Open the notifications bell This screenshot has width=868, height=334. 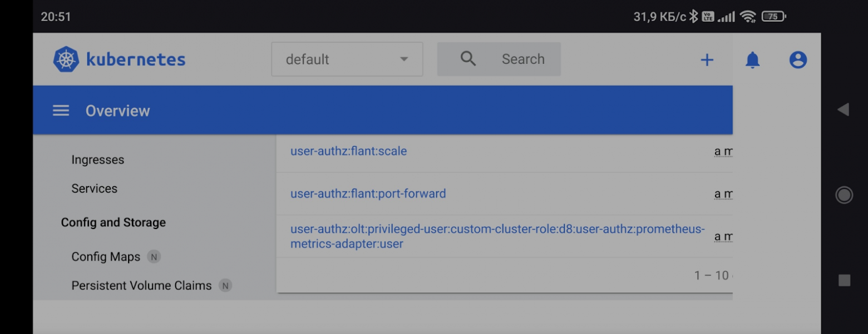(x=752, y=60)
